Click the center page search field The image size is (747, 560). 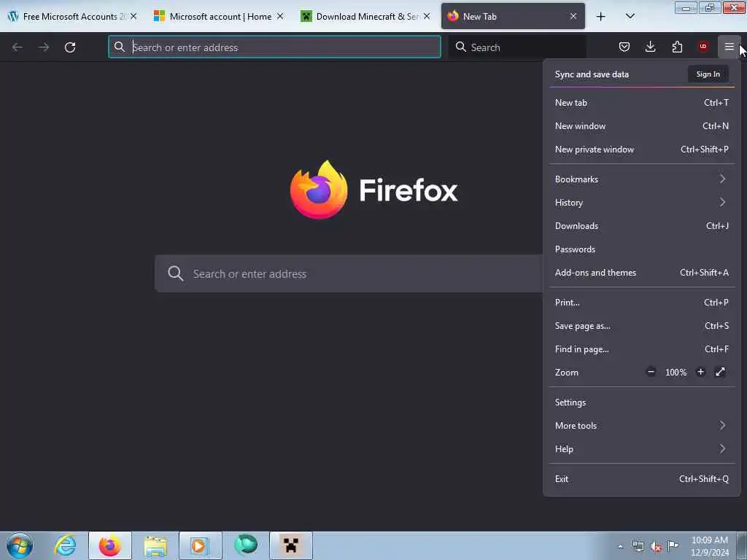coord(349,274)
